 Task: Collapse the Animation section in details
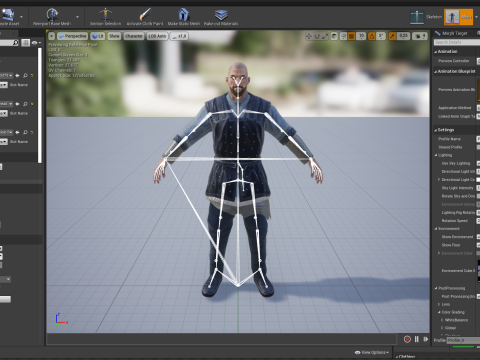coord(436,52)
